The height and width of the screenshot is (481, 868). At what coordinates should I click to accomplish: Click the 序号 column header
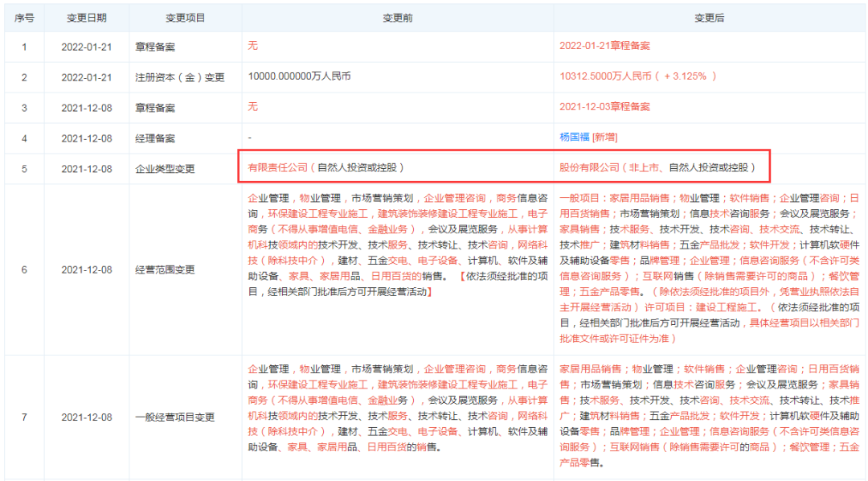tap(24, 17)
